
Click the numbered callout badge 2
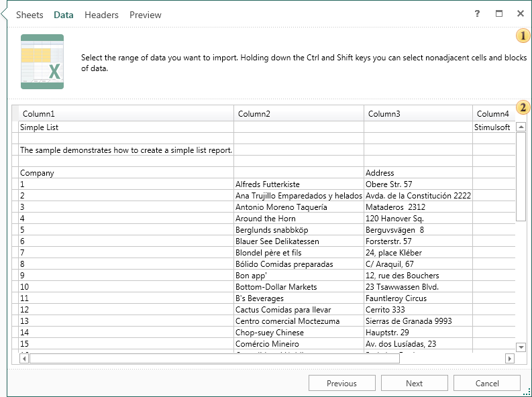coord(523,107)
